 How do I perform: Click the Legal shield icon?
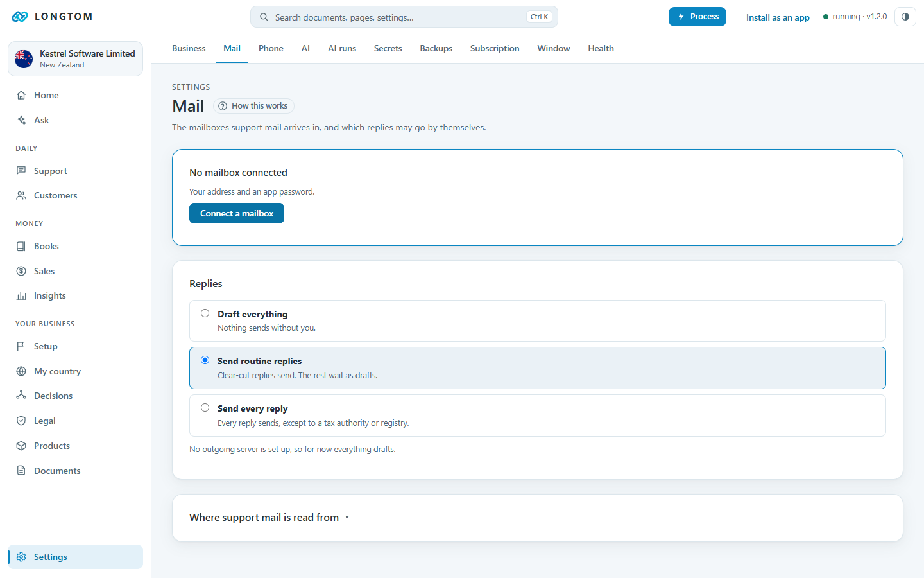click(21, 421)
